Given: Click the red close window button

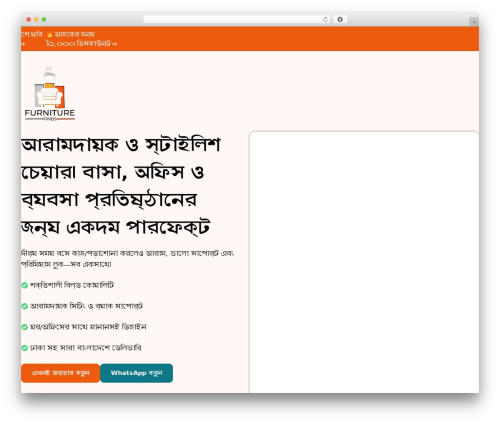Looking at the screenshot, I should 29,20.
